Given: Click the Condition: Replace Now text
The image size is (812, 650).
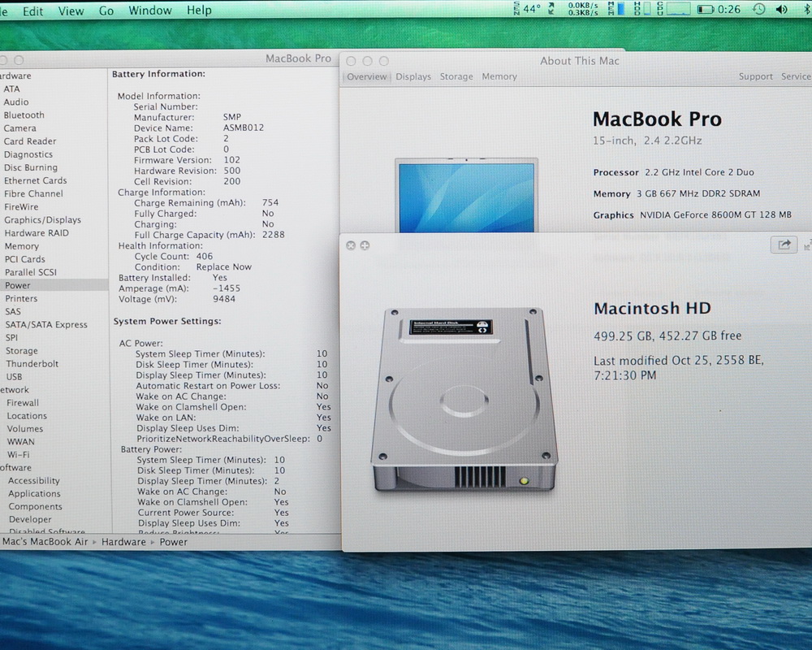Looking at the screenshot, I should pos(192,267).
